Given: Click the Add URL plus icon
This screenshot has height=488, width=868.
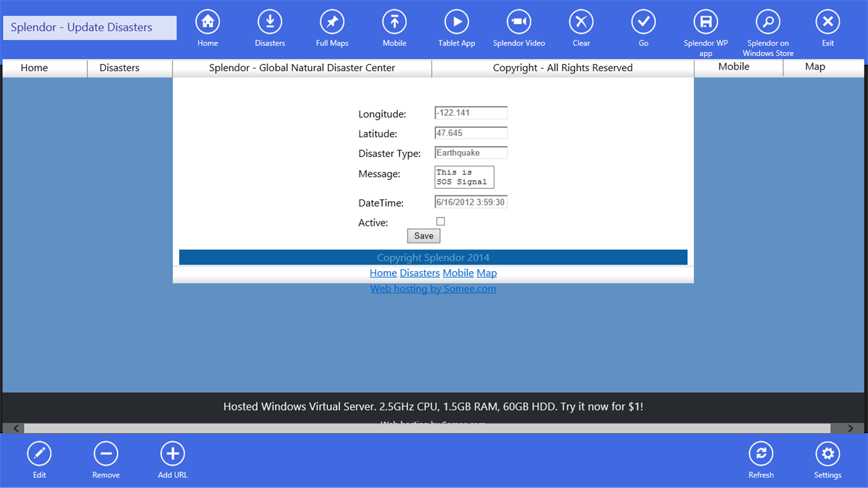Looking at the screenshot, I should click(x=172, y=454).
